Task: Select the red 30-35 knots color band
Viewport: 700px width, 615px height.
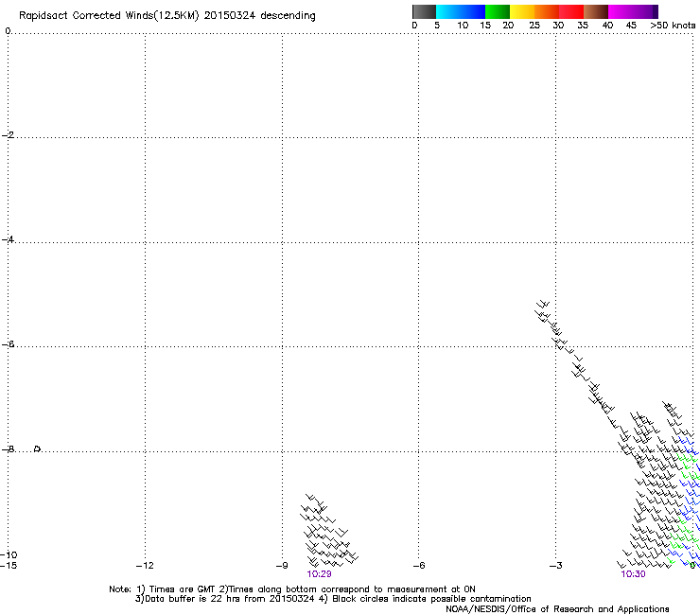Action: pyautogui.click(x=571, y=11)
